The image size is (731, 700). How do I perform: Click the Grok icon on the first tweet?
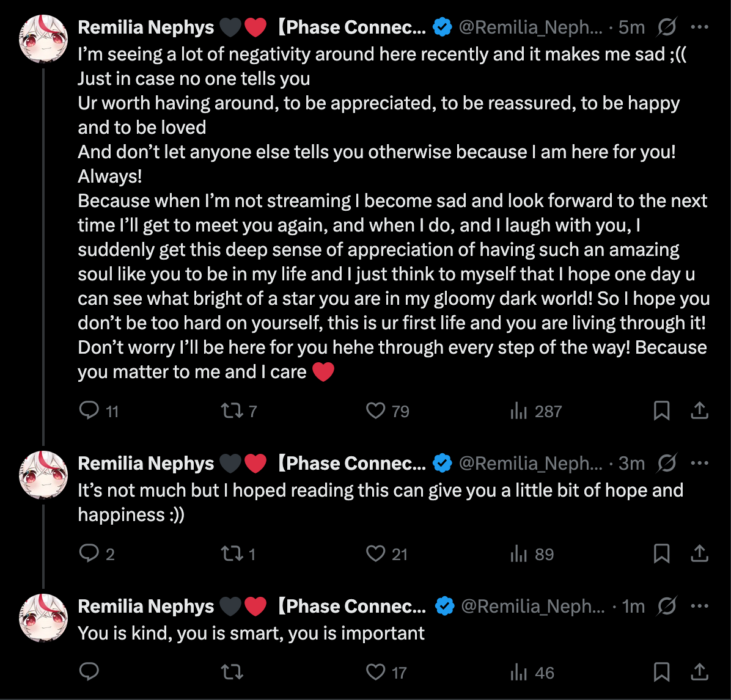click(x=667, y=27)
